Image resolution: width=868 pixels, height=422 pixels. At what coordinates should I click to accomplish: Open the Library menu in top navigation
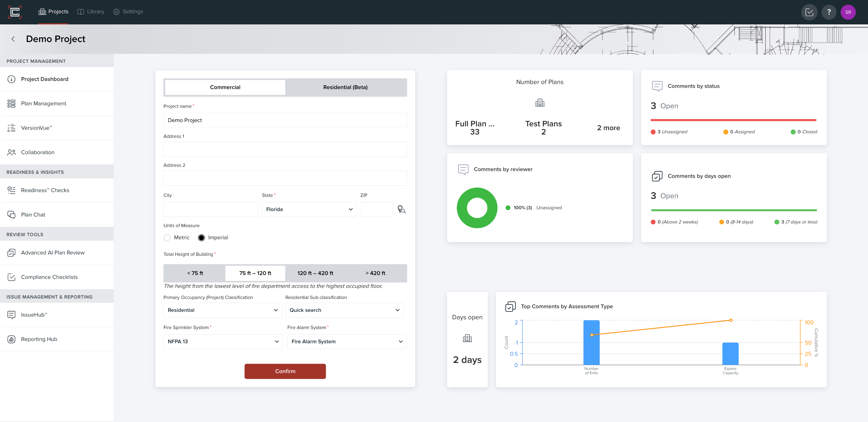(91, 12)
